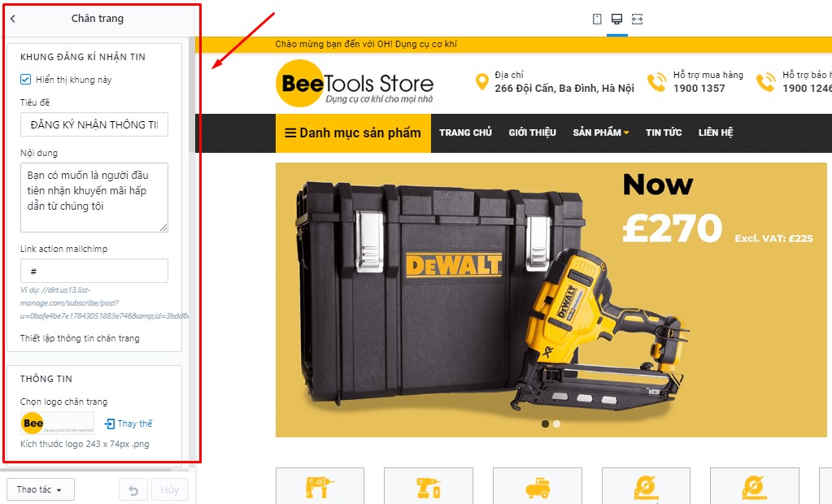Open the TIN TỨC menu item

664,133
